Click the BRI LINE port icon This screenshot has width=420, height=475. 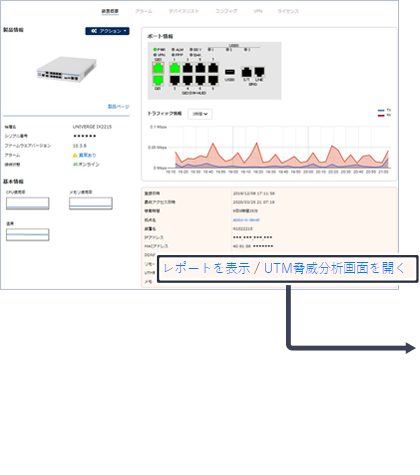click(x=259, y=72)
